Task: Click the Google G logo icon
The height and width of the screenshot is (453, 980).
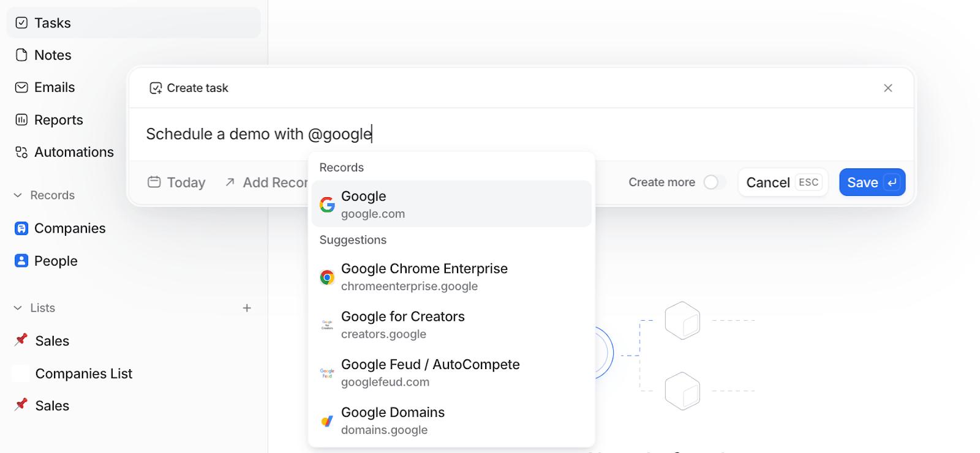Action: point(327,204)
